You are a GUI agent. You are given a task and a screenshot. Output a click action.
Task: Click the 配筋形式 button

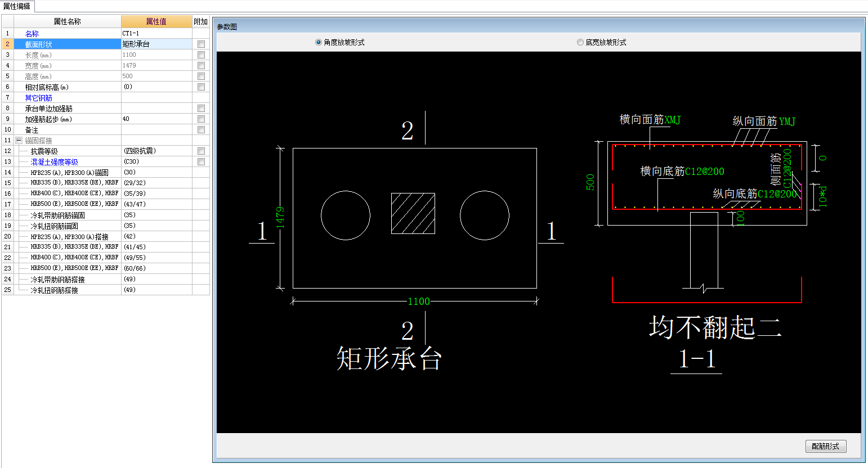[x=825, y=446]
